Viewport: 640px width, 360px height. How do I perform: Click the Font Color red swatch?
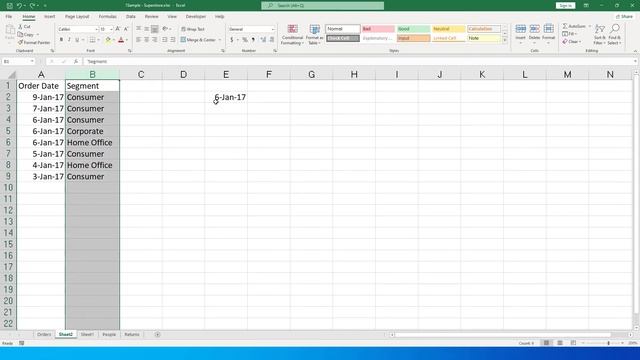click(121, 40)
